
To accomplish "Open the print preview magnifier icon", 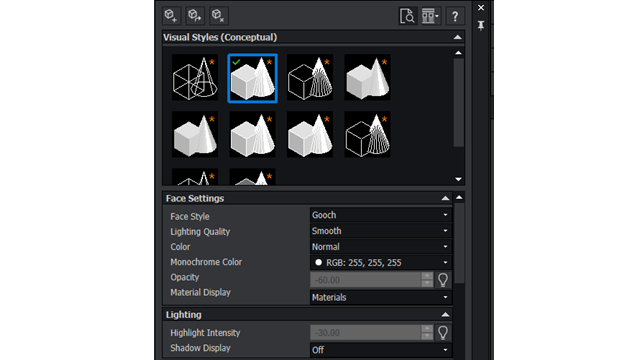I will [407, 16].
